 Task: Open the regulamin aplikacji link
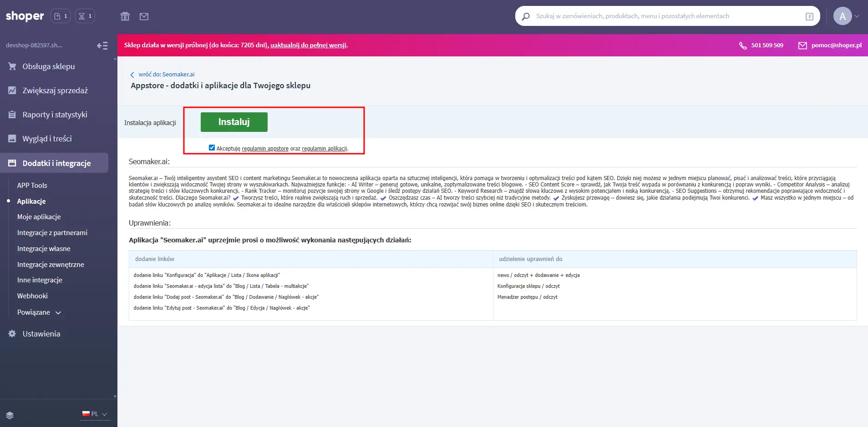[x=325, y=149]
